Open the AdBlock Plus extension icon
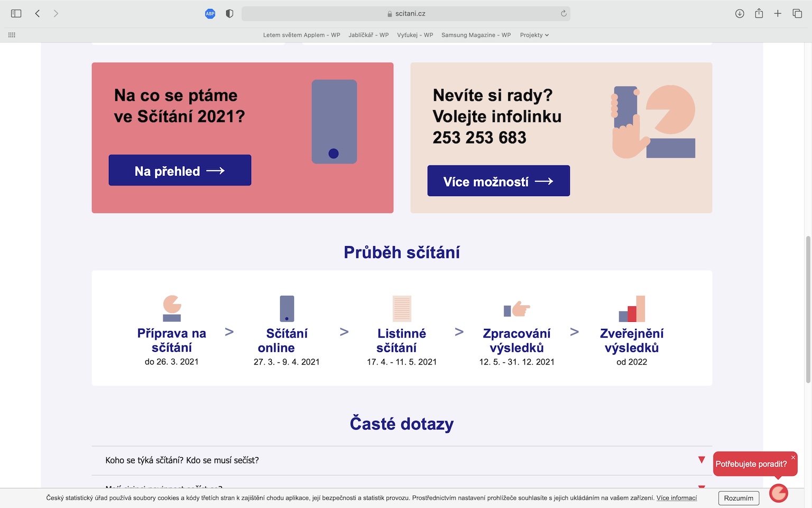Viewport: 812px width, 508px height. [x=210, y=13]
